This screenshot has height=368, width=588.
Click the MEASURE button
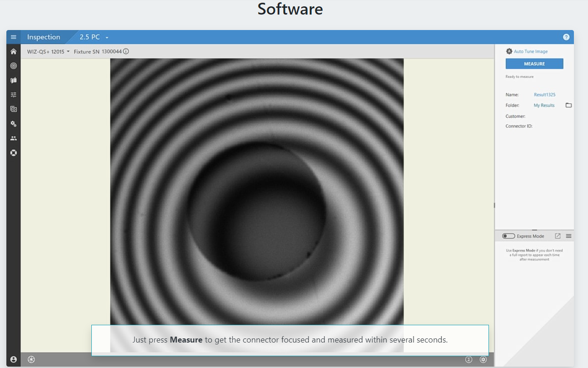pos(534,64)
